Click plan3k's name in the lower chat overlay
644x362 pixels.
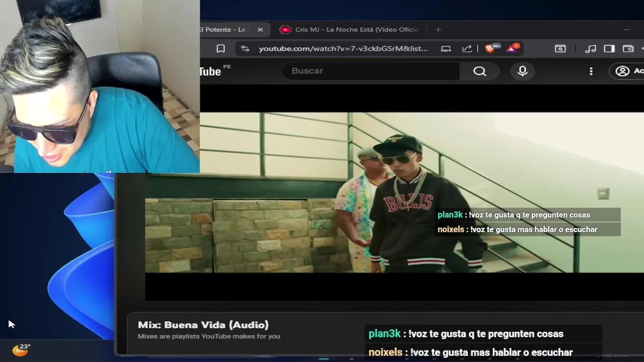pyautogui.click(x=384, y=334)
